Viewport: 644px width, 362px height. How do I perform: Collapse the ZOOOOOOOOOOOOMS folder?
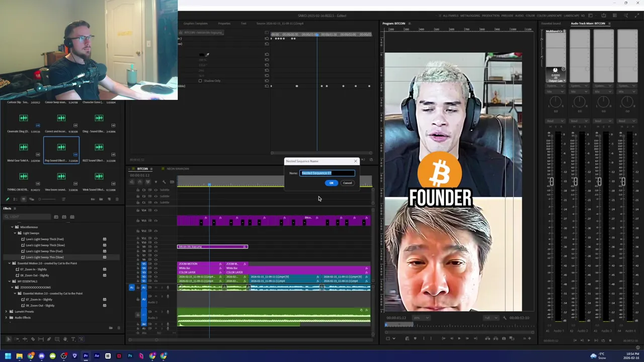(13, 288)
